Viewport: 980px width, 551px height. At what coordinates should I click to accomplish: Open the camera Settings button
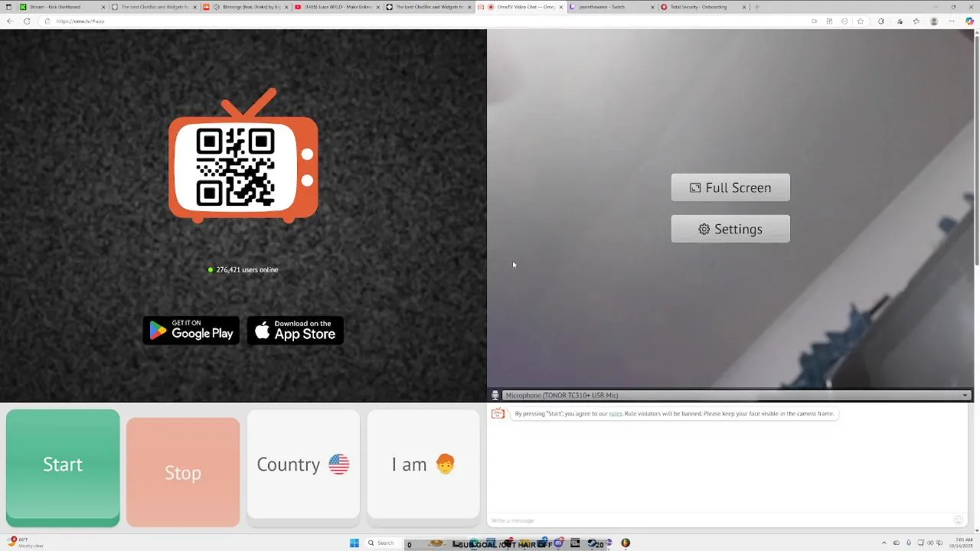coord(730,229)
